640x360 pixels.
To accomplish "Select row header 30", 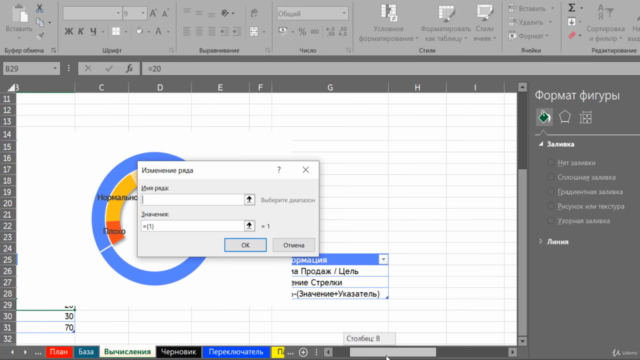I will click(7, 316).
